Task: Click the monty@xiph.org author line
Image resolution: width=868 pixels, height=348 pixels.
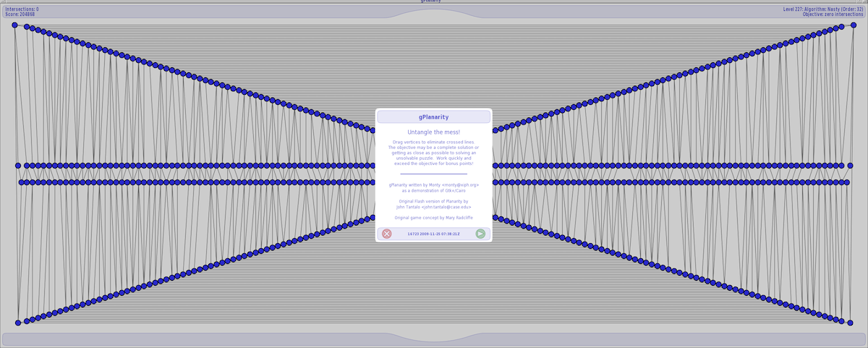Action: click(433, 184)
